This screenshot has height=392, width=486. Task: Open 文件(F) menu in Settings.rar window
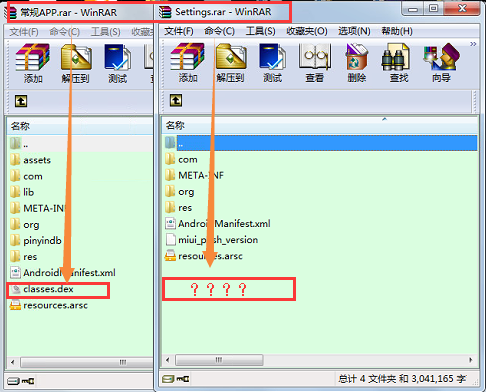point(179,31)
